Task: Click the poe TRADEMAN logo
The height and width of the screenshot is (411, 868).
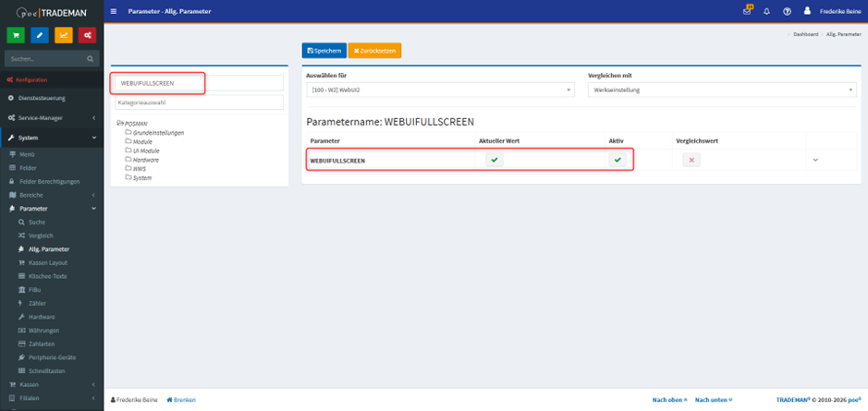Action: pyautogui.click(x=52, y=12)
